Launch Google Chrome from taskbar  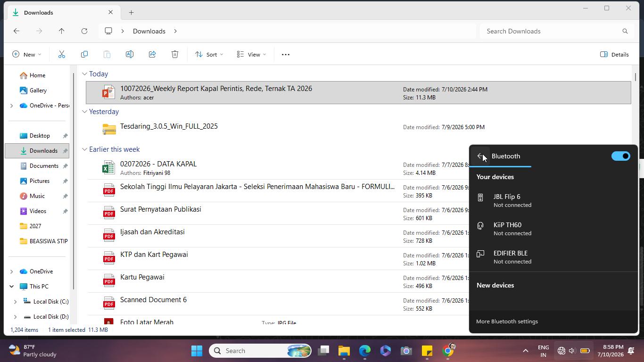pos(448,351)
